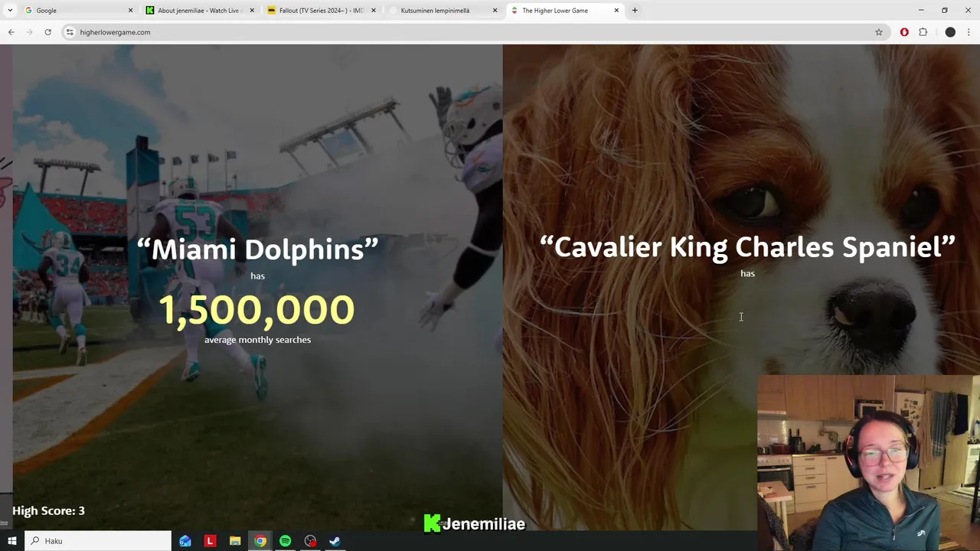980x551 pixels.
Task: Open the Chrome profile avatar
Action: pyautogui.click(x=950, y=32)
